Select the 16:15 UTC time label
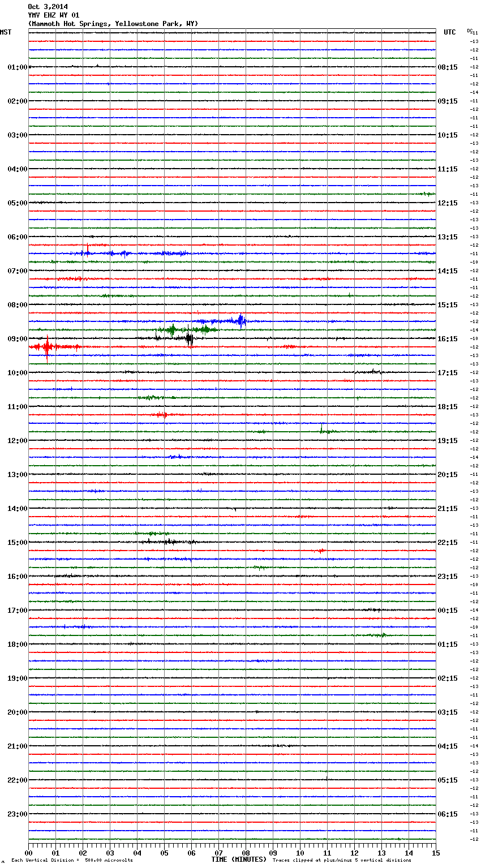Viewport: 481px width, 868px height. click(x=448, y=339)
